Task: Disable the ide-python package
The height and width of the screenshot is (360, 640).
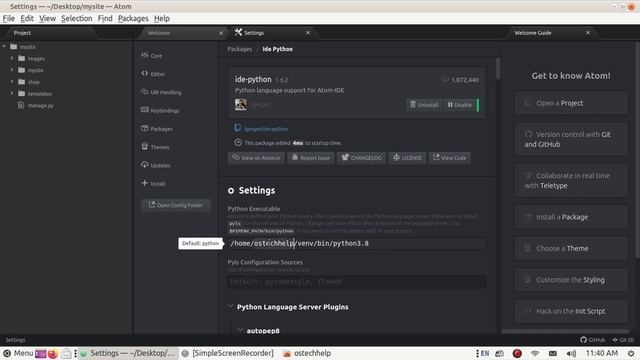Action: [459, 105]
